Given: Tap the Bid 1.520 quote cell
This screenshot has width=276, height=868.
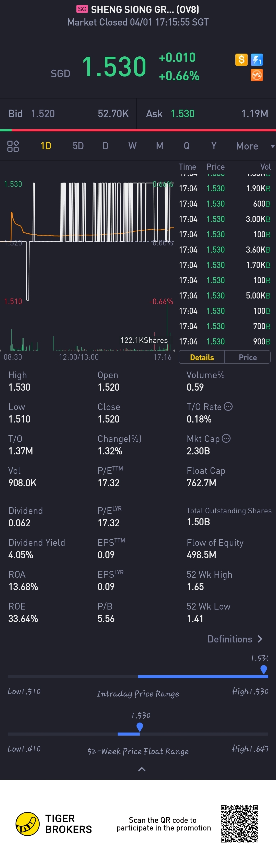Looking at the screenshot, I should point(68,114).
